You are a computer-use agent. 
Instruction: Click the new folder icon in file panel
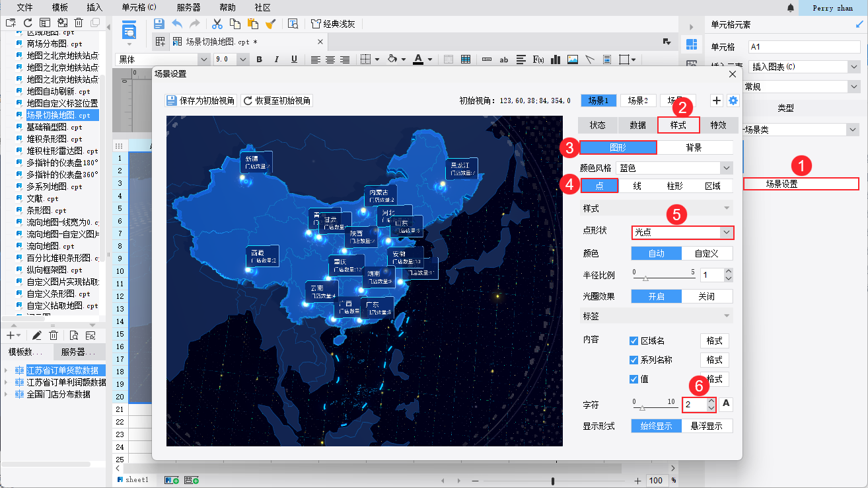click(11, 22)
